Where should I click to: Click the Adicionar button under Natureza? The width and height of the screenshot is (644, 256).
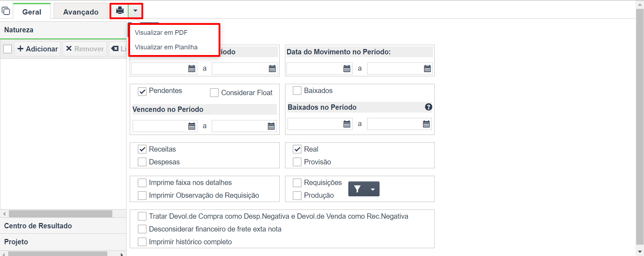(x=38, y=49)
